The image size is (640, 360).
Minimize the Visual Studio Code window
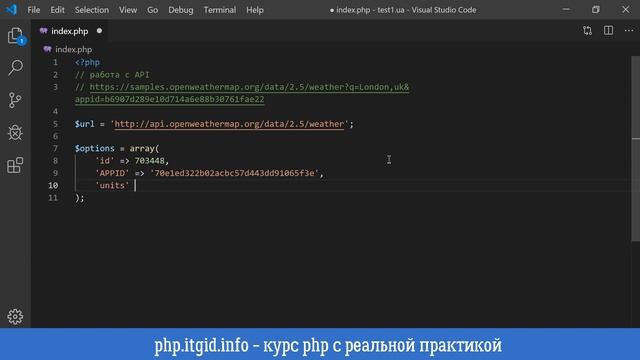coord(566,9)
